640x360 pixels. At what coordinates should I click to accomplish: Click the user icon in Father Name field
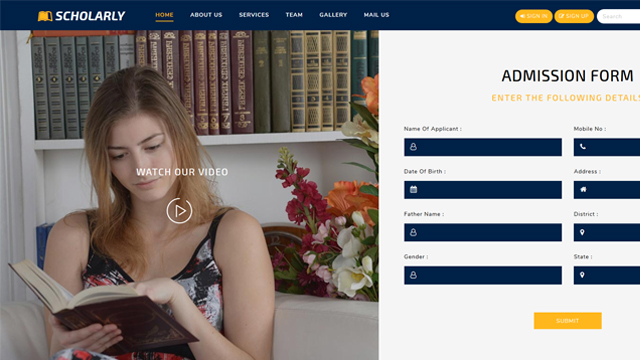(x=413, y=232)
